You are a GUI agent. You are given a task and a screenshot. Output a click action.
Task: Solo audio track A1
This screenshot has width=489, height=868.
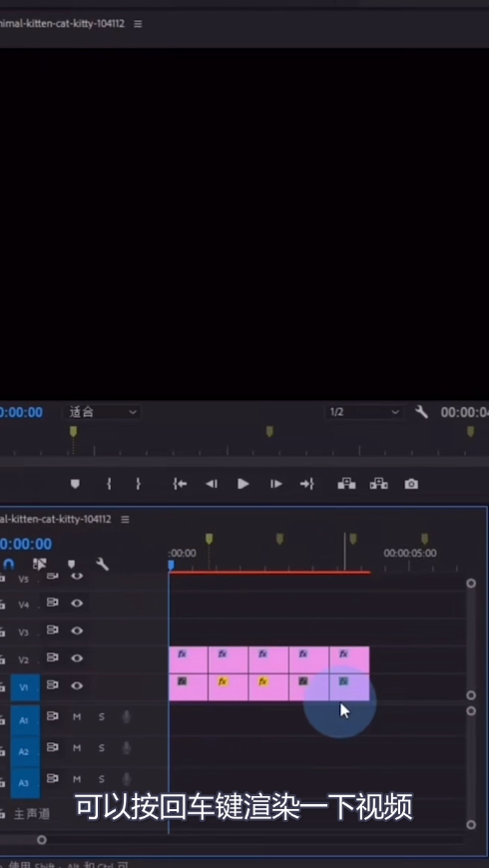[x=102, y=717]
